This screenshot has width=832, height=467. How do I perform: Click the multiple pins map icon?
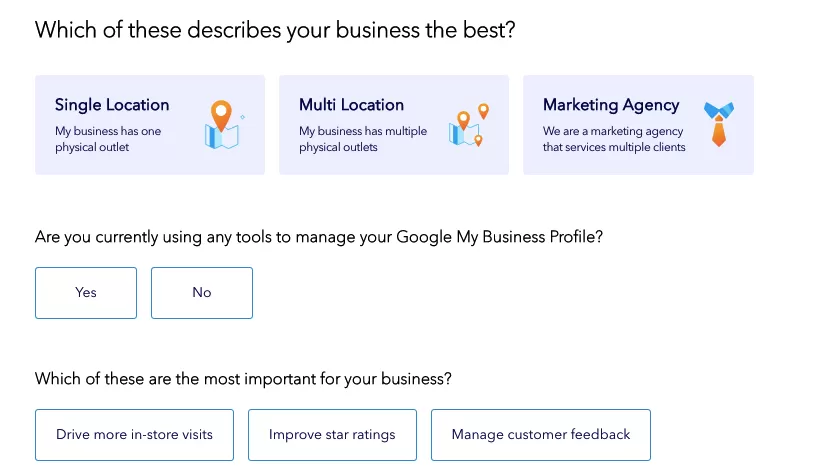coord(467,125)
